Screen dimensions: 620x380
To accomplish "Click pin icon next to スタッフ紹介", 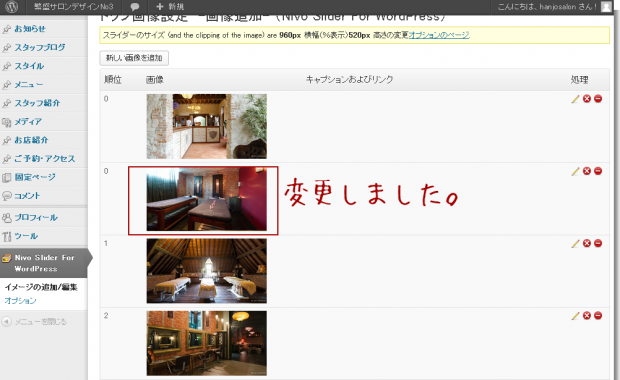I will [7, 104].
